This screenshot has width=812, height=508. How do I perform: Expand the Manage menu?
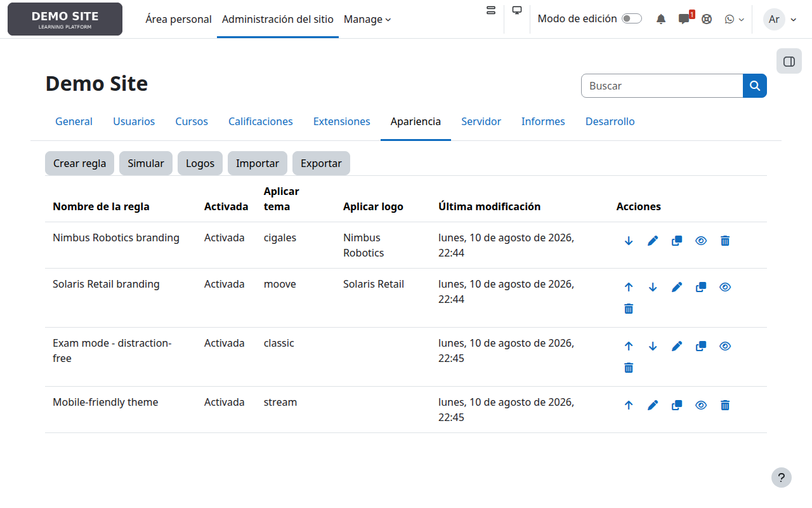367,19
